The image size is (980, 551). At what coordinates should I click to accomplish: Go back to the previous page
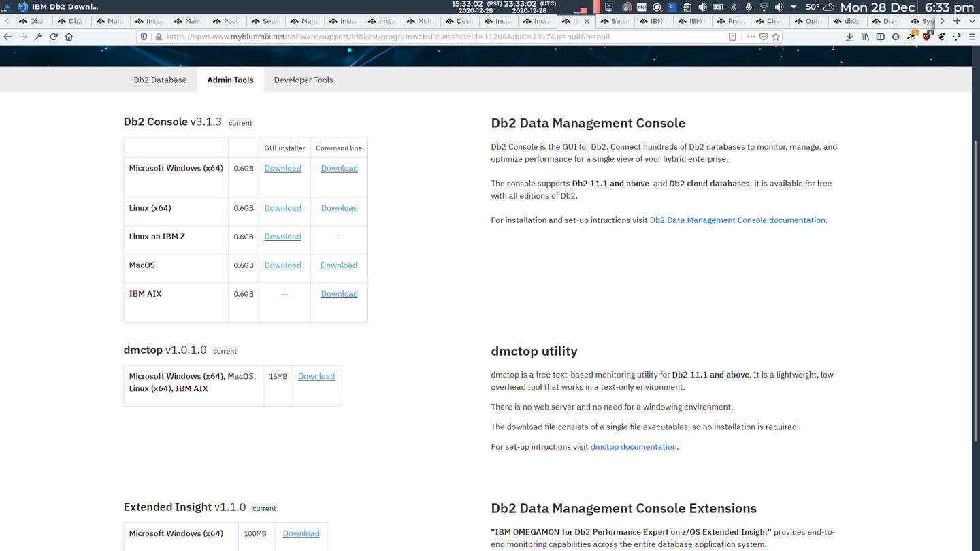tap(8, 37)
